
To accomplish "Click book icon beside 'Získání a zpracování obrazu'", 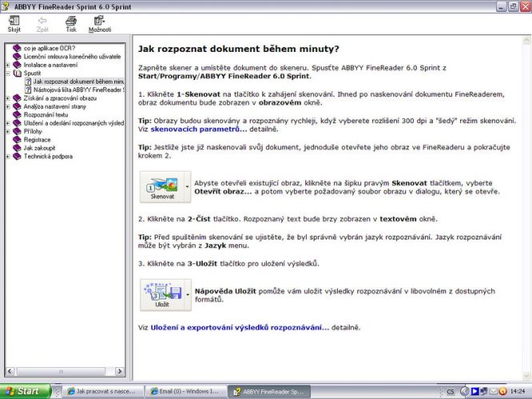I will click(x=17, y=98).
